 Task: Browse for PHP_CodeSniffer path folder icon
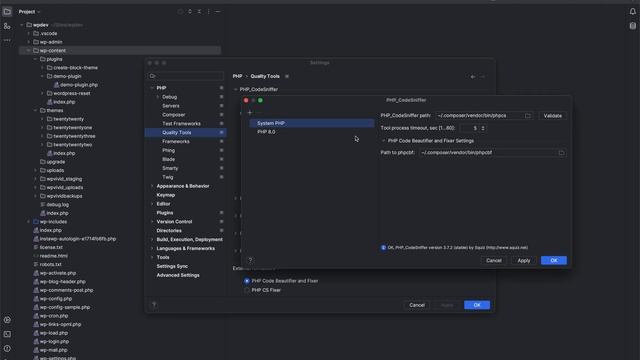(x=528, y=116)
